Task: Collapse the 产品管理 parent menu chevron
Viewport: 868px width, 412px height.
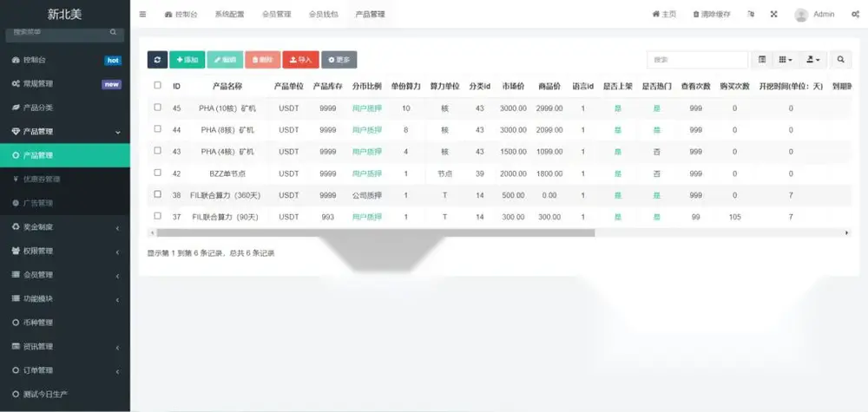Action: point(117,132)
